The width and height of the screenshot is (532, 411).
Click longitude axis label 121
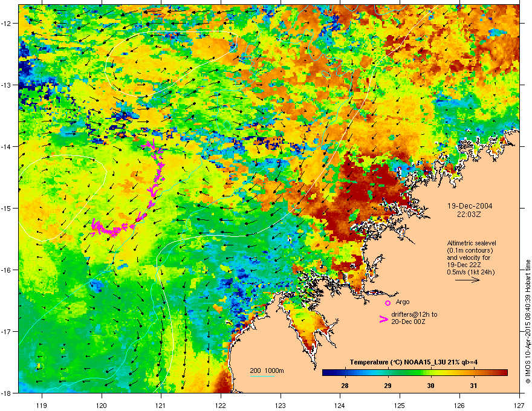tap(161, 405)
